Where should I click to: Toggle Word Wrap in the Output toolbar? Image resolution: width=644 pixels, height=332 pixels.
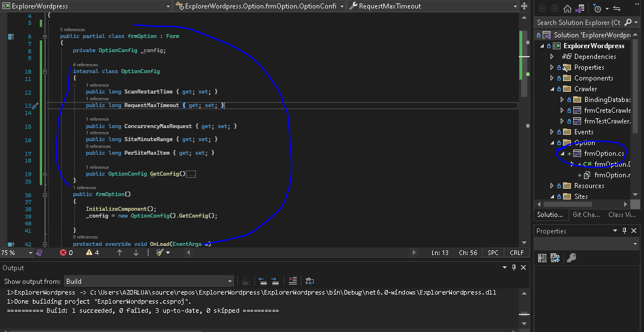pos(309,280)
